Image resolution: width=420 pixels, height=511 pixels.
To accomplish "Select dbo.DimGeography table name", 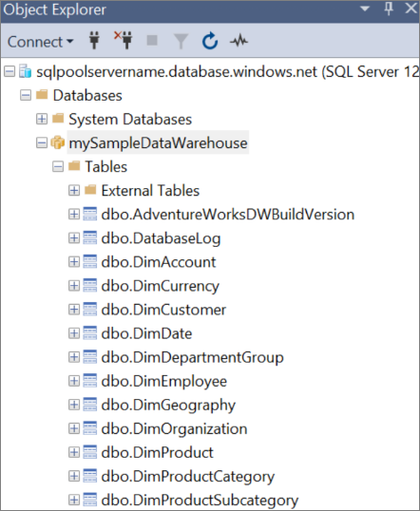I will (x=168, y=406).
